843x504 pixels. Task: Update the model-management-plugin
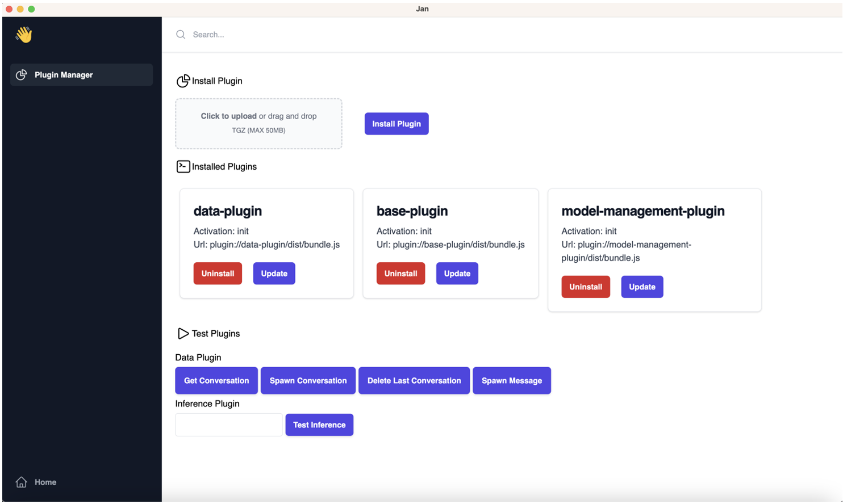click(642, 287)
